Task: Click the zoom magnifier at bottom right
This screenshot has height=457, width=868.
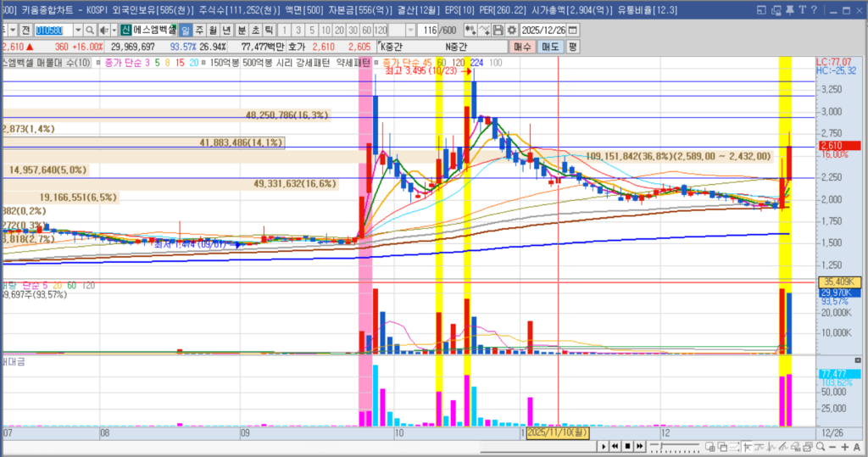Action: [x=822, y=446]
